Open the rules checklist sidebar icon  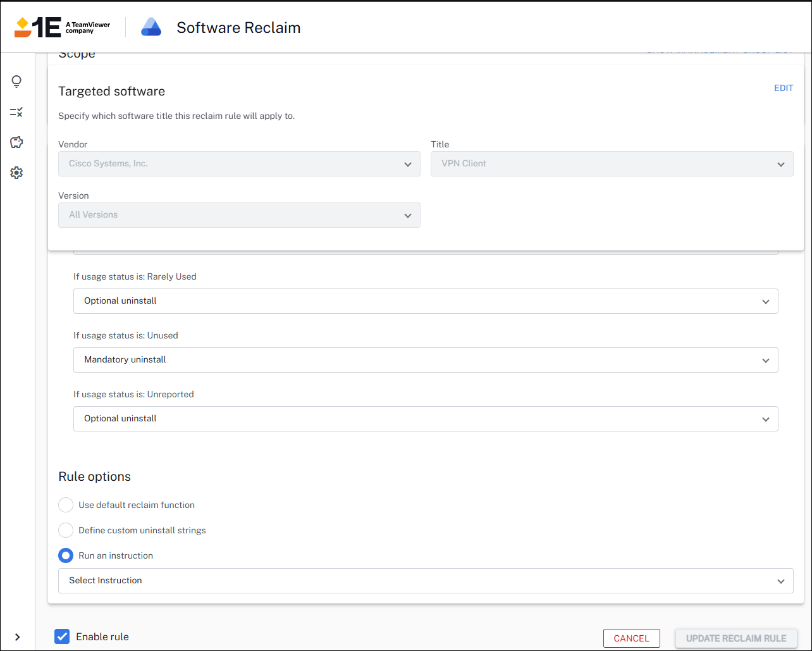[x=16, y=112]
